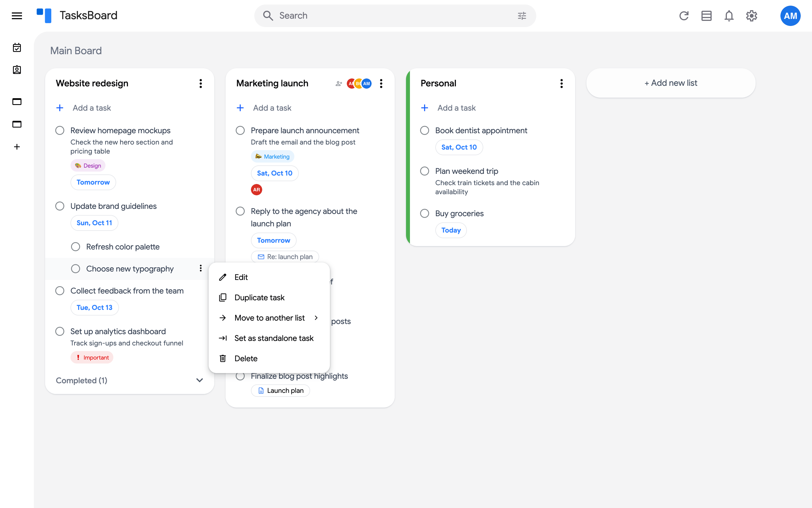Choose Set as standalone task
812x508 pixels.
269,338
